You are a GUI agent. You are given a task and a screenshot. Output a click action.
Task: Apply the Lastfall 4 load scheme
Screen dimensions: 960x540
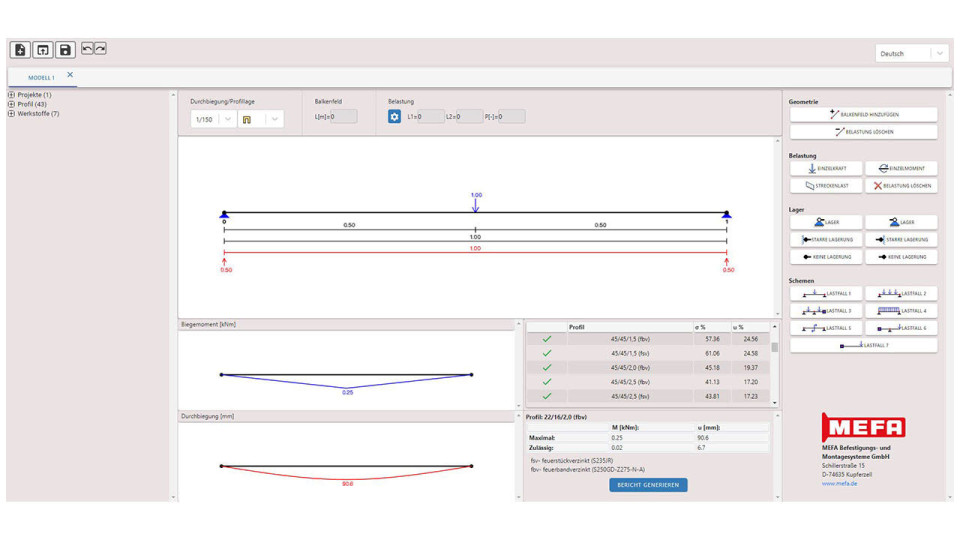pos(901,311)
